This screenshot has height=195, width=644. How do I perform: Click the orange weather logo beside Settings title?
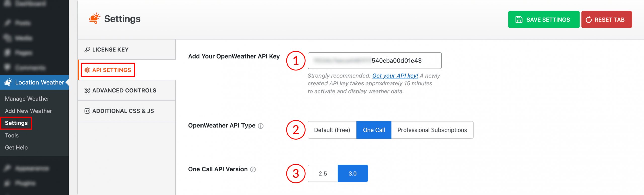point(95,19)
